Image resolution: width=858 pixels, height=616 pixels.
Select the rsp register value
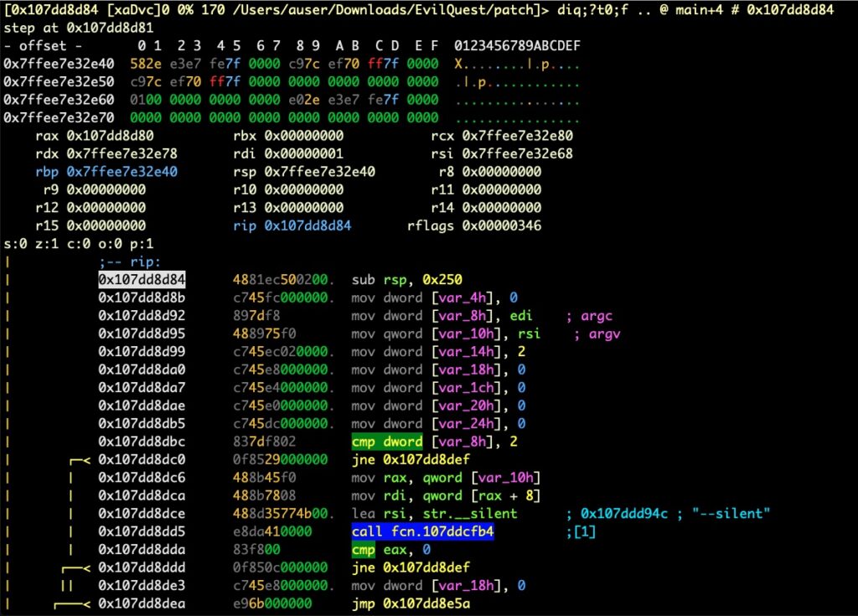[319, 172]
